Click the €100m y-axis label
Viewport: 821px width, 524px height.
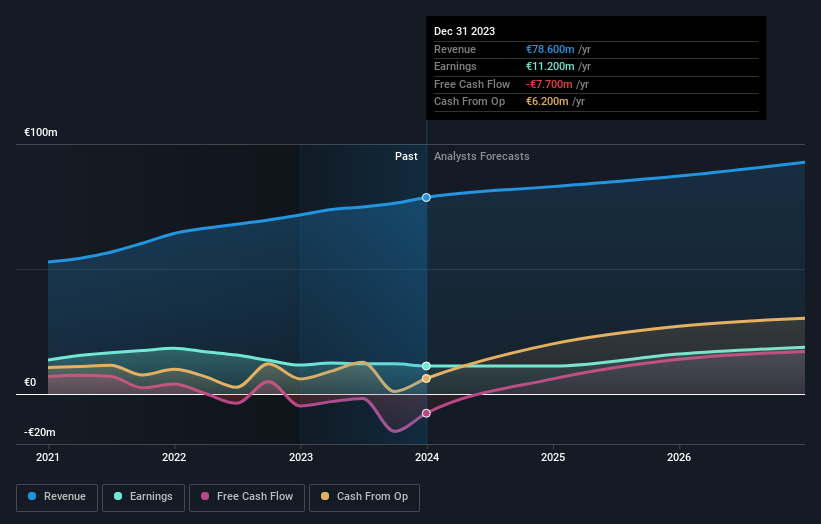point(41,132)
